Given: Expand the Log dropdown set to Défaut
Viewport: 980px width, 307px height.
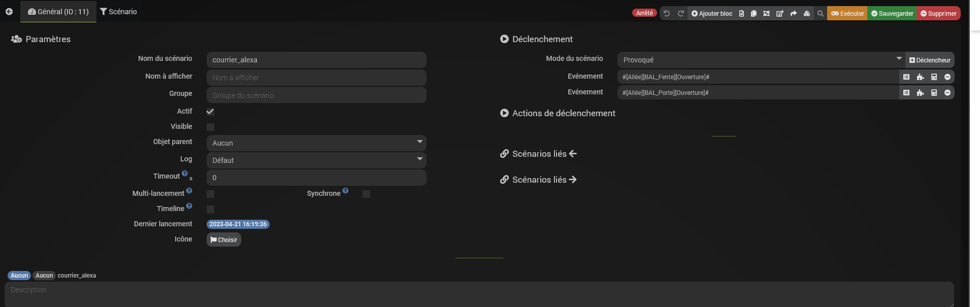Looking at the screenshot, I should pos(316,160).
